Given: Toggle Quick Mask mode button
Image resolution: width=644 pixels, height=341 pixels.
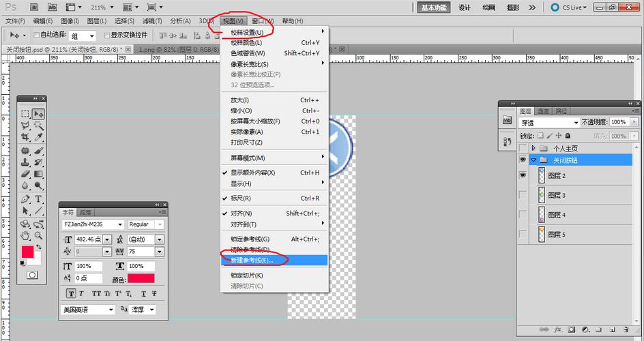Looking at the screenshot, I should click(x=33, y=275).
